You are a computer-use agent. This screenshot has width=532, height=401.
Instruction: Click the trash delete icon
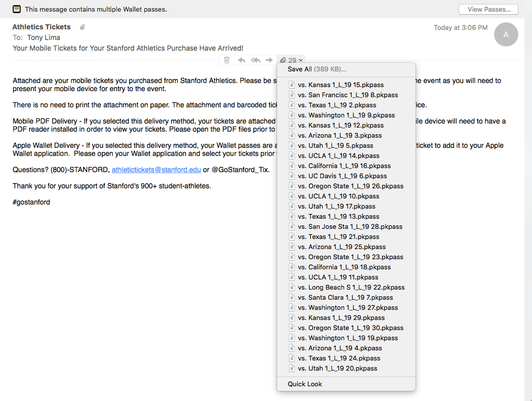pos(226,60)
